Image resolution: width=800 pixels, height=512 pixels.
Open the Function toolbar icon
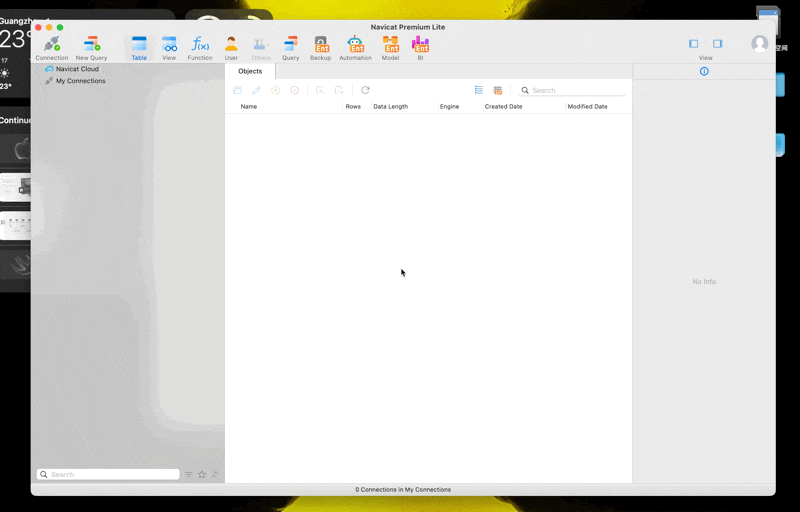point(199,48)
